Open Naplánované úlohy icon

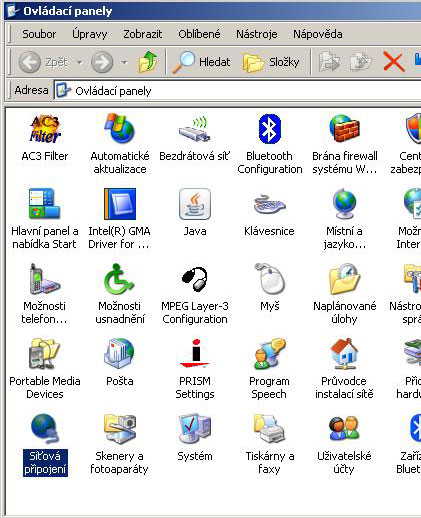[344, 279]
